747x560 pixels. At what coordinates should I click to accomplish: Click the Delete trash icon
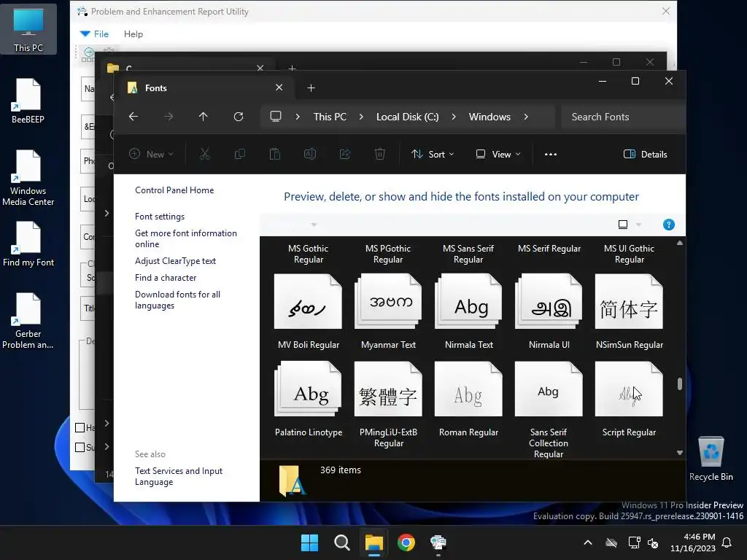coord(379,154)
